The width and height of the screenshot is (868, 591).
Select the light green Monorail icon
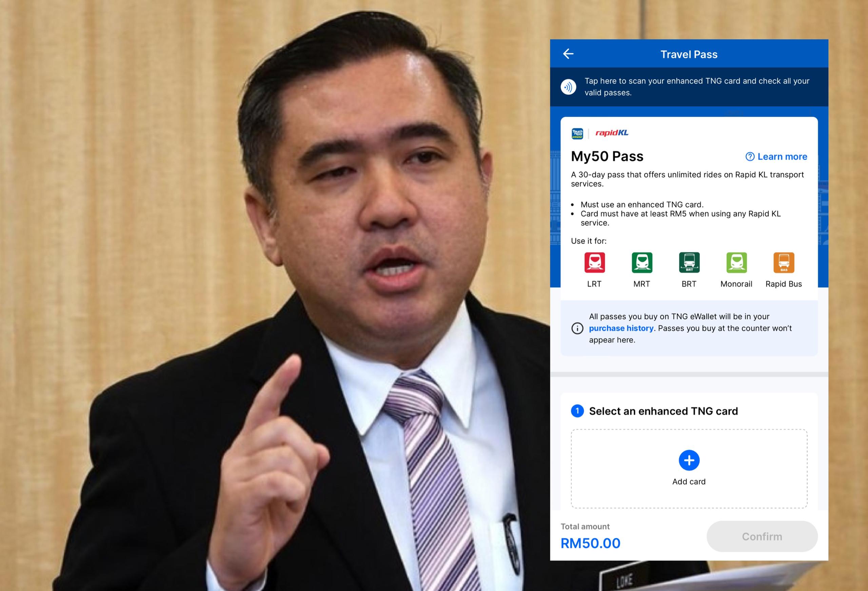tap(736, 262)
